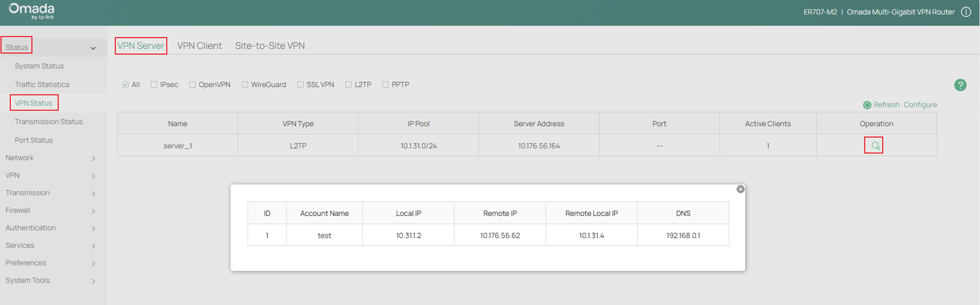Viewport: 980px width, 305px height.
Task: Click the L2TP VPN type cell
Action: tap(298, 145)
